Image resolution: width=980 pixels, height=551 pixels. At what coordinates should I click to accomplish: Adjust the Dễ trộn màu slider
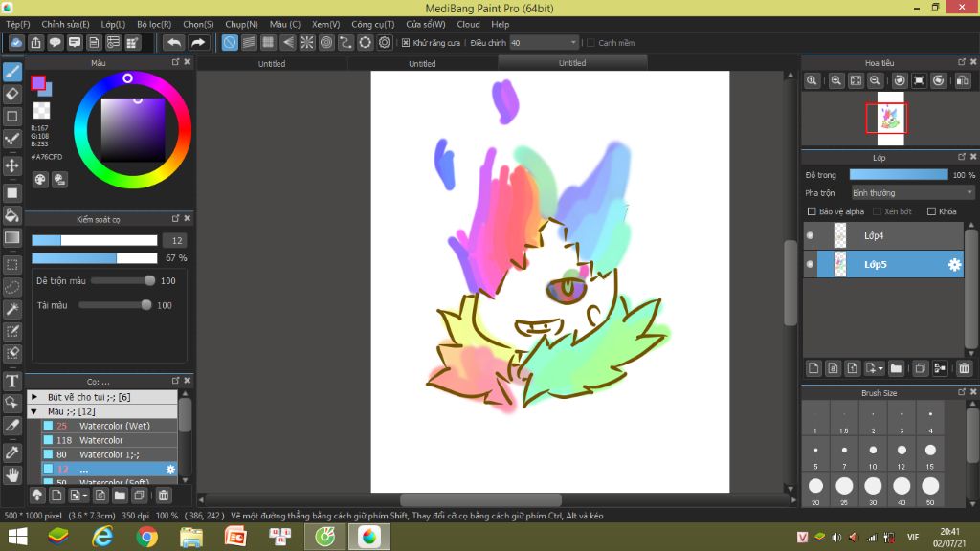(x=123, y=281)
